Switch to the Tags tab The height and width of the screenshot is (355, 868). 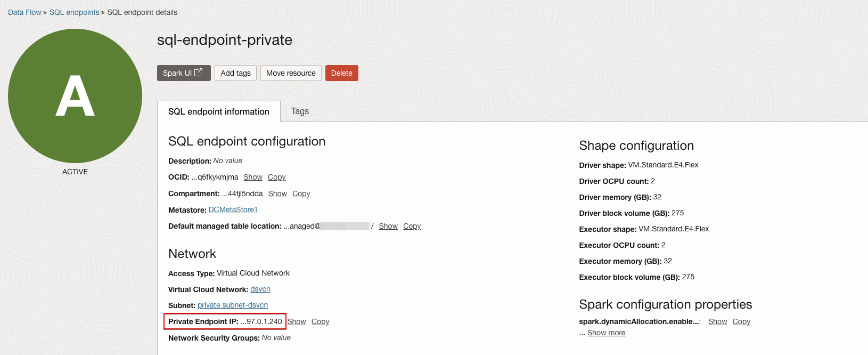coord(300,111)
